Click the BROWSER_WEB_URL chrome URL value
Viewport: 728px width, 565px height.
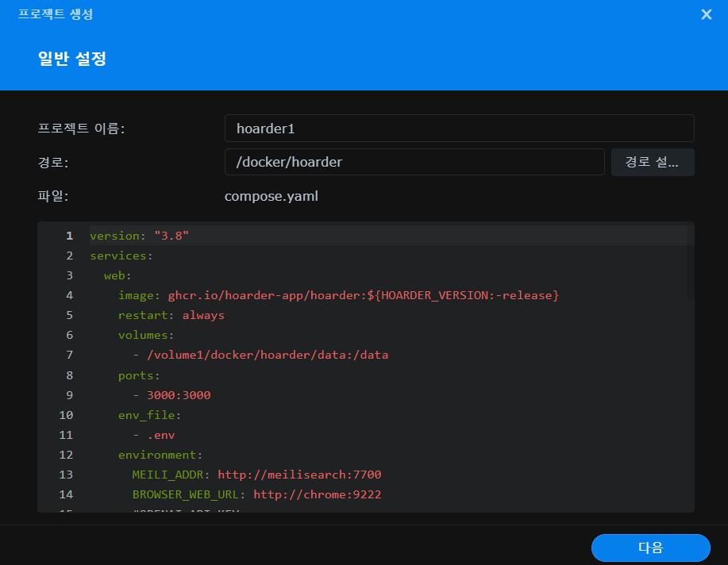(317, 494)
